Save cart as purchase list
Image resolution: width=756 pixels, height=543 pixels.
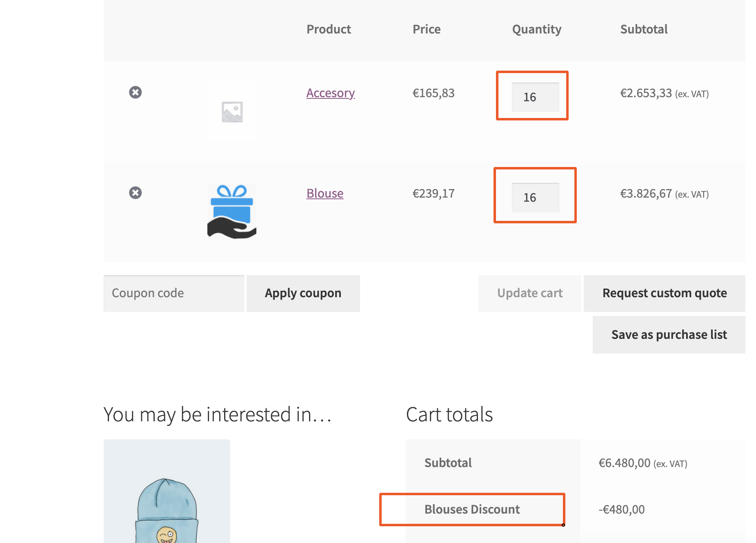click(x=669, y=335)
